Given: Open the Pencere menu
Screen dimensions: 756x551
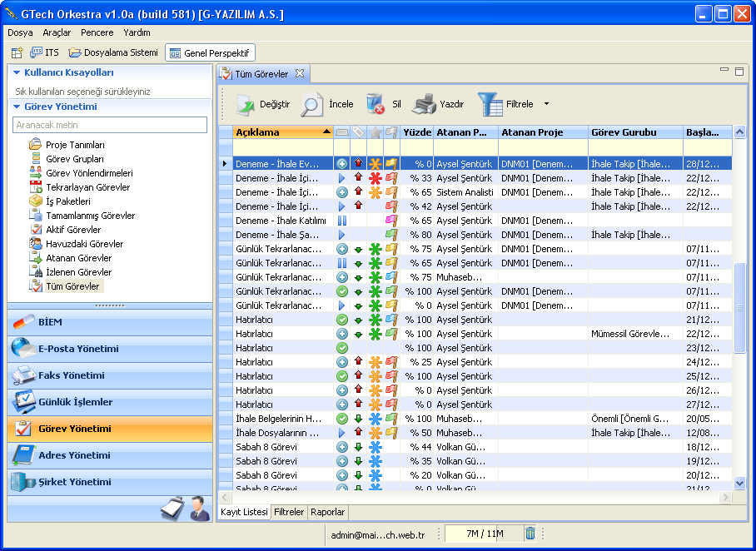Looking at the screenshot, I should pyautogui.click(x=97, y=32).
